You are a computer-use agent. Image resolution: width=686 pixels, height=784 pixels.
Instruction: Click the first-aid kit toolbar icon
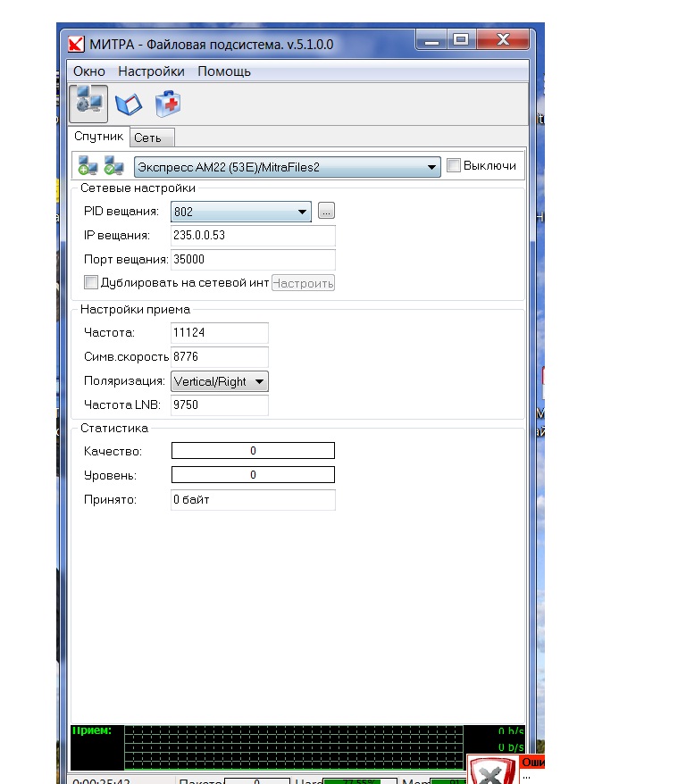pyautogui.click(x=168, y=104)
